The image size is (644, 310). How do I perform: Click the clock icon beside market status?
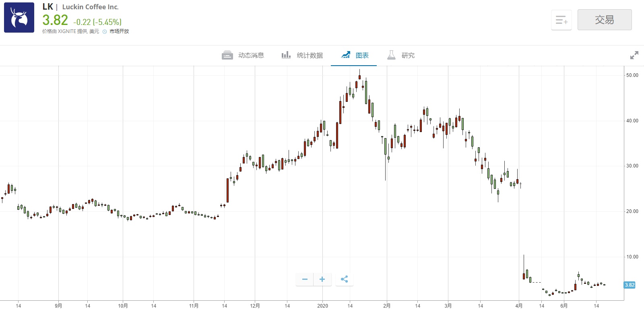105,31
